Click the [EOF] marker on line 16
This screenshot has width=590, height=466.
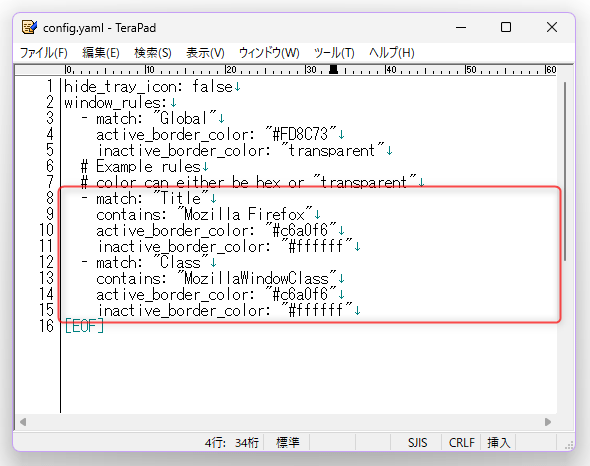84,326
